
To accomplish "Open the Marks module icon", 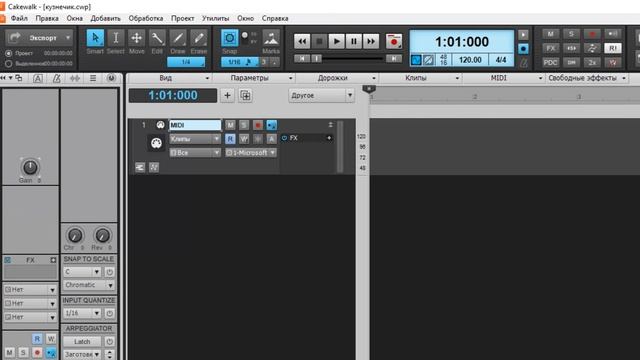I will coord(271,38).
